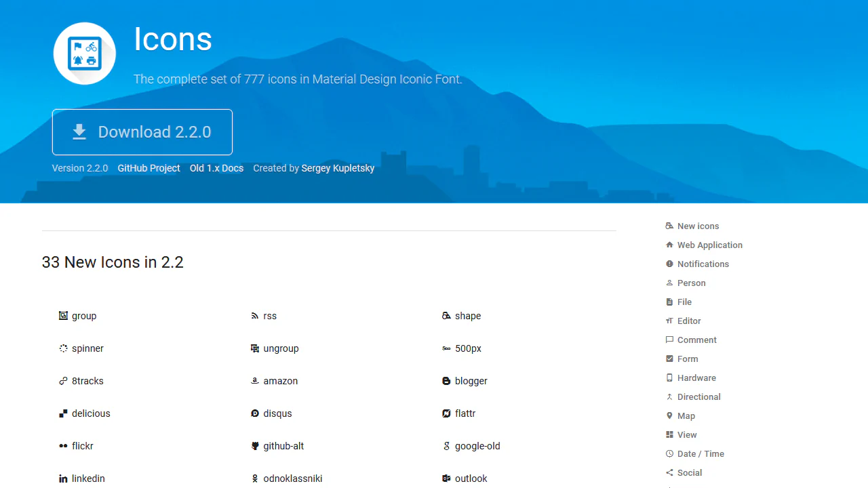Click the flattr icon

[x=446, y=413]
